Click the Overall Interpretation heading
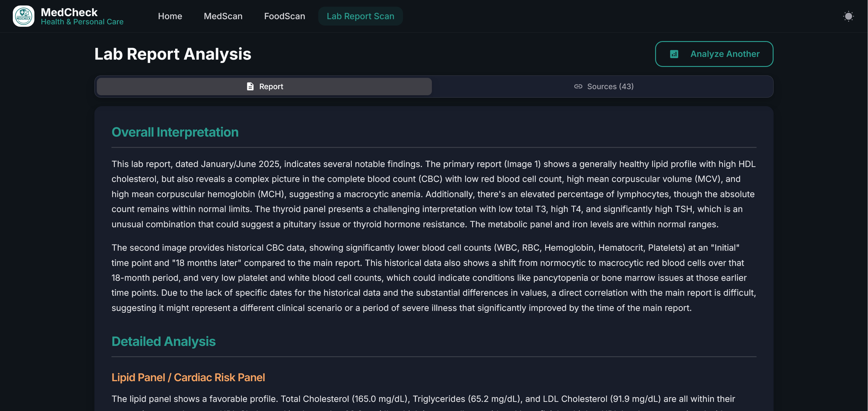868x411 pixels. coord(175,132)
